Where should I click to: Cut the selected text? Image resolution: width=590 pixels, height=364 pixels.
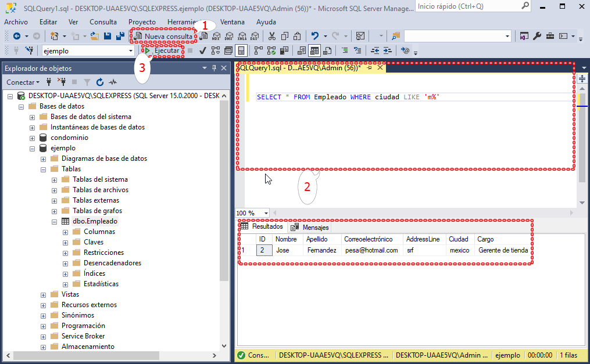tap(272, 36)
